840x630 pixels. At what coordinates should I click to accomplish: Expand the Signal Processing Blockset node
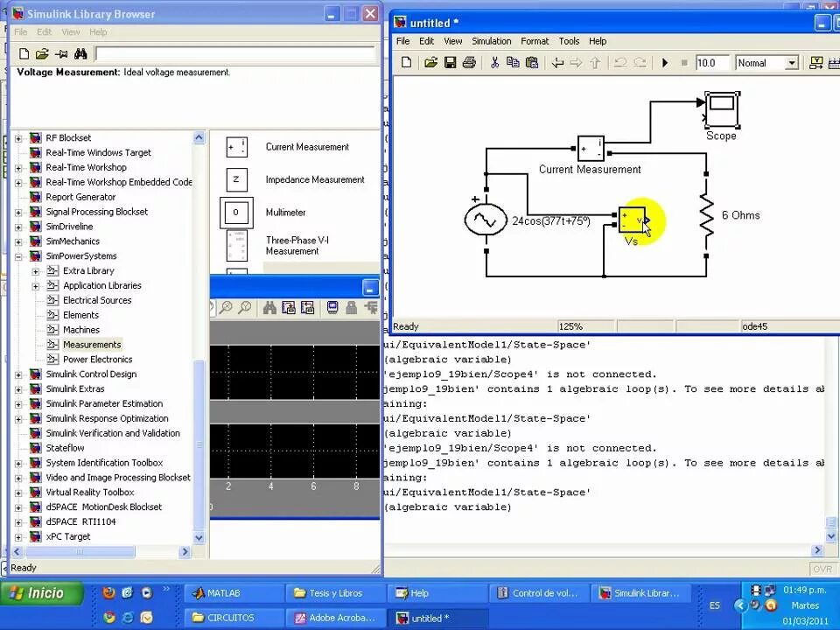point(18,213)
